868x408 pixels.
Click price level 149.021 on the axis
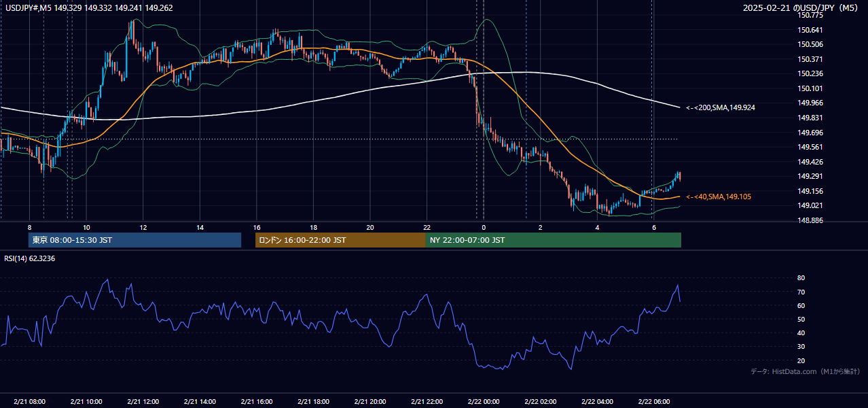click(x=810, y=205)
